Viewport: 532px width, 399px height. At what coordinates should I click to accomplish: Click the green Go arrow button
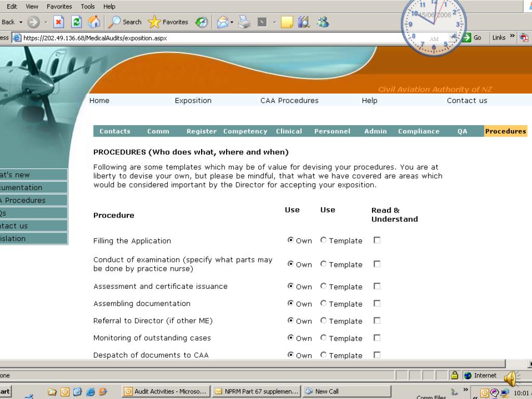[x=467, y=37]
